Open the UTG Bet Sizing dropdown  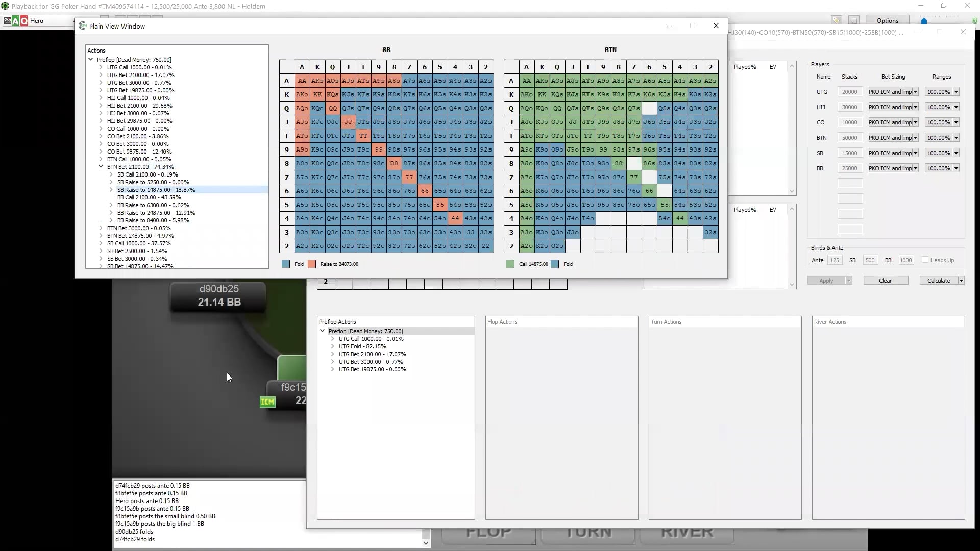[x=915, y=92]
